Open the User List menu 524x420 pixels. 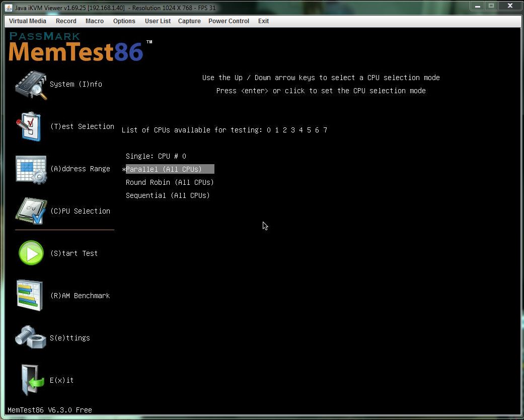point(158,21)
